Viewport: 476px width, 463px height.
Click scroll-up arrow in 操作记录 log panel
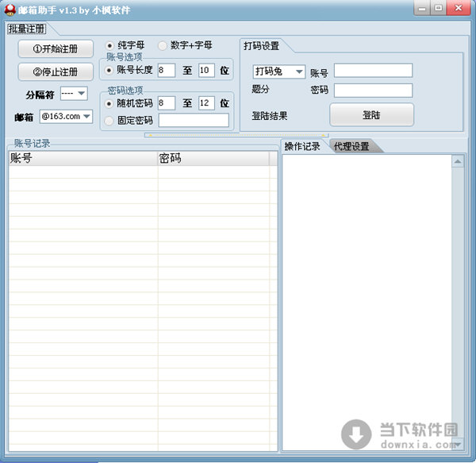pos(458,161)
